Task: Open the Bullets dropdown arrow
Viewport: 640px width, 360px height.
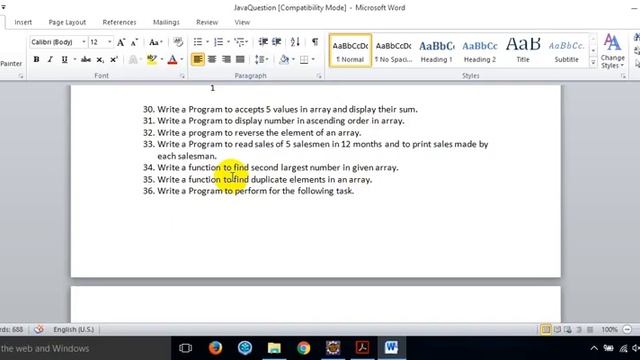Action: [207, 42]
